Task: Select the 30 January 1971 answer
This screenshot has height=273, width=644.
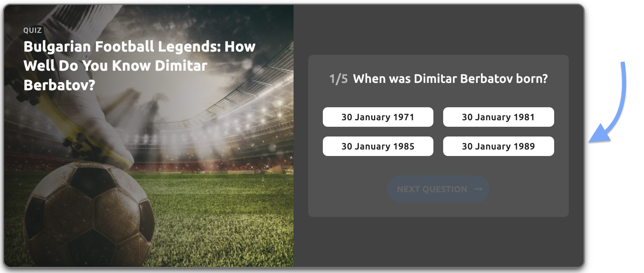Action: (378, 117)
